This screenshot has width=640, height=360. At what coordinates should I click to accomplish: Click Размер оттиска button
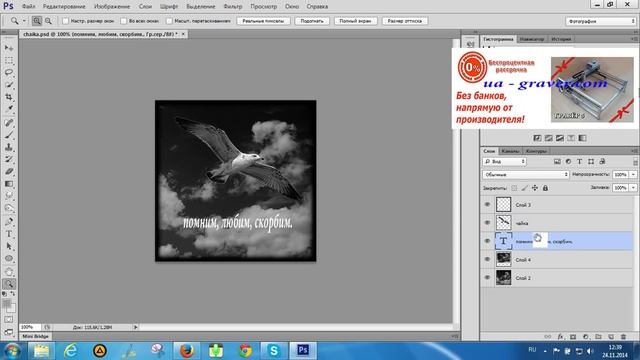click(405, 21)
